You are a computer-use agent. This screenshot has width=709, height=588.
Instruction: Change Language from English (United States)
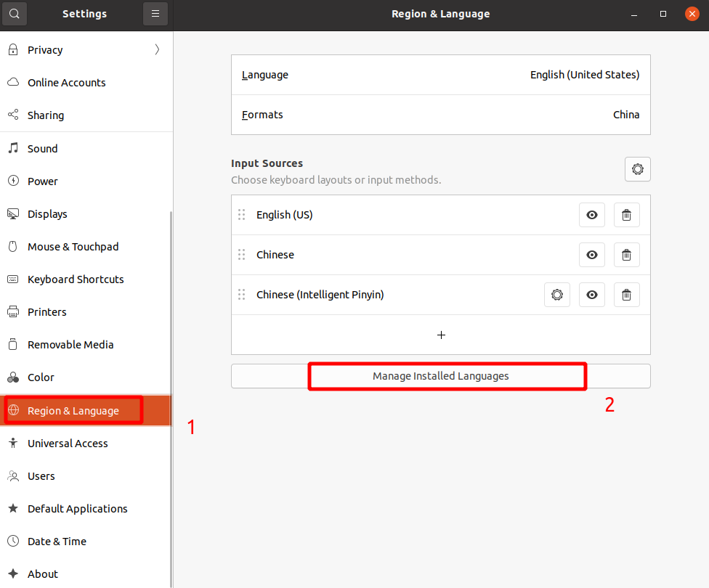pos(441,75)
